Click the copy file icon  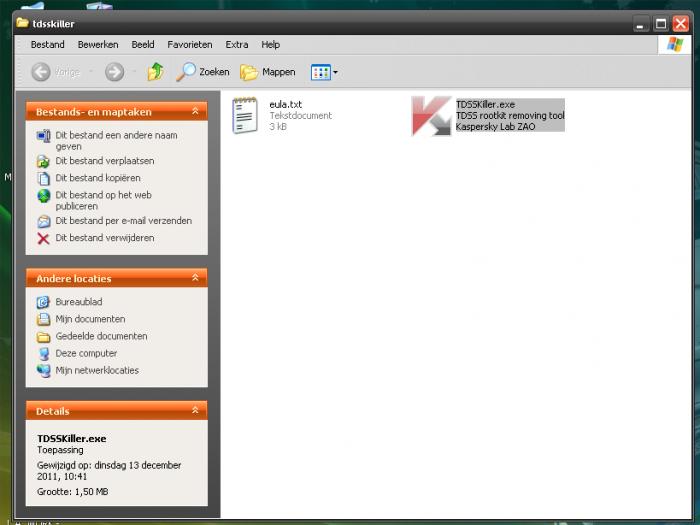pyautogui.click(x=43, y=178)
